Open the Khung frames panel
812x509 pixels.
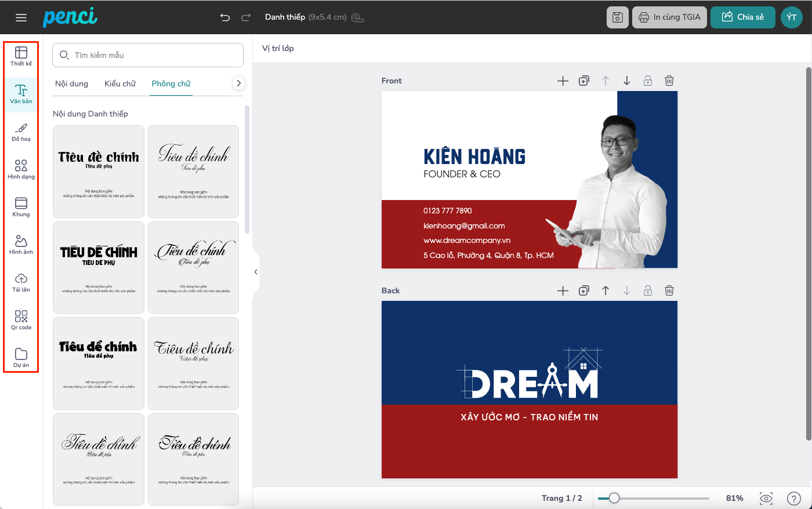click(21, 207)
